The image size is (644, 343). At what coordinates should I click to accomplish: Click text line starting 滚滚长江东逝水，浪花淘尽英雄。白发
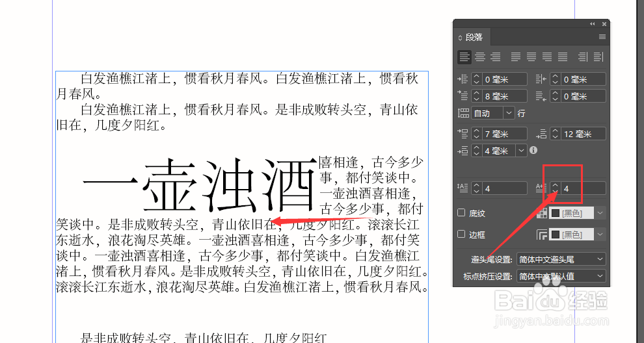click(242, 286)
